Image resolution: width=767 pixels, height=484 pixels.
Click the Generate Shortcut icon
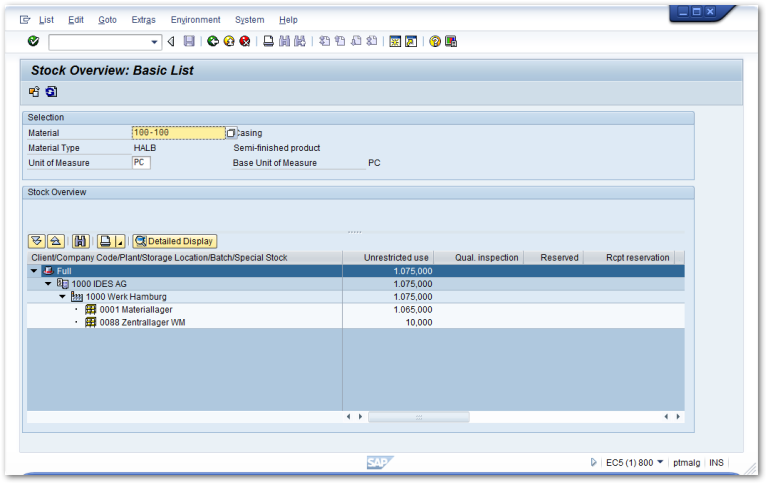(x=411, y=42)
